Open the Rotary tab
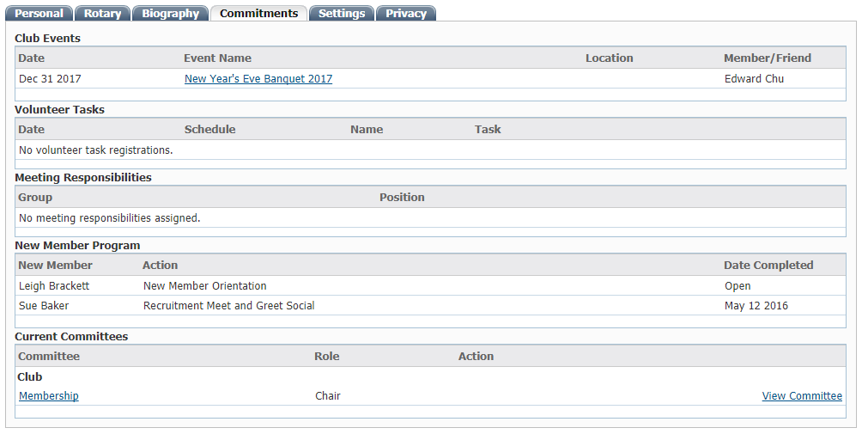Image resolution: width=868 pixels, height=434 pixels. coord(102,13)
